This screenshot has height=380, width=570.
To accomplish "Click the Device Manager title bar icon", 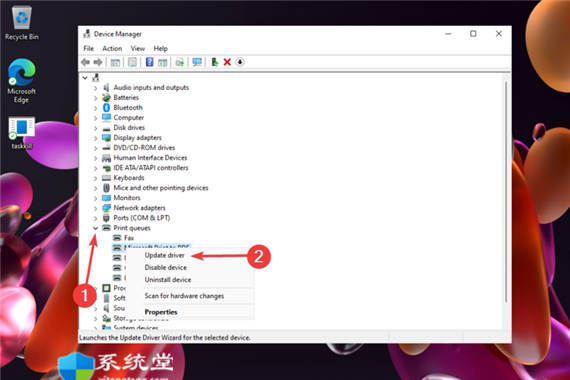I will (x=87, y=34).
